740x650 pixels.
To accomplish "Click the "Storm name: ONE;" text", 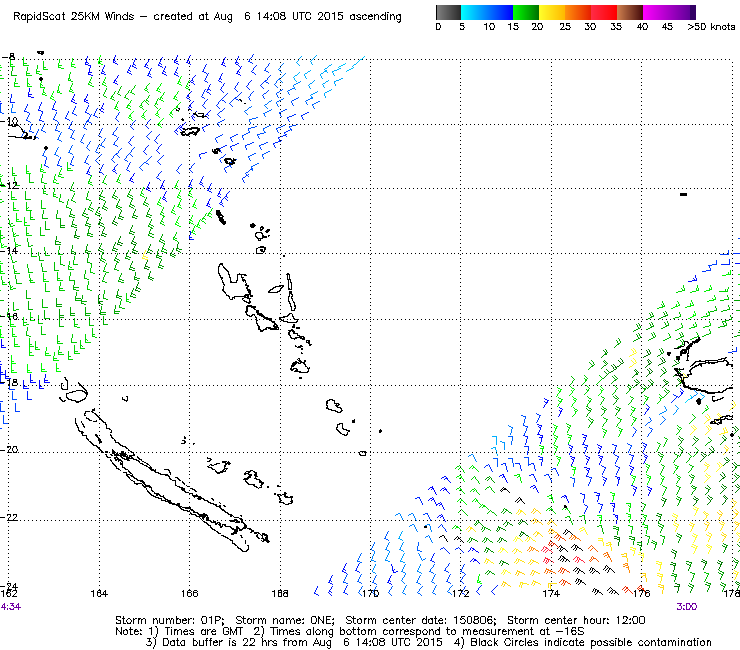I will (285, 620).
